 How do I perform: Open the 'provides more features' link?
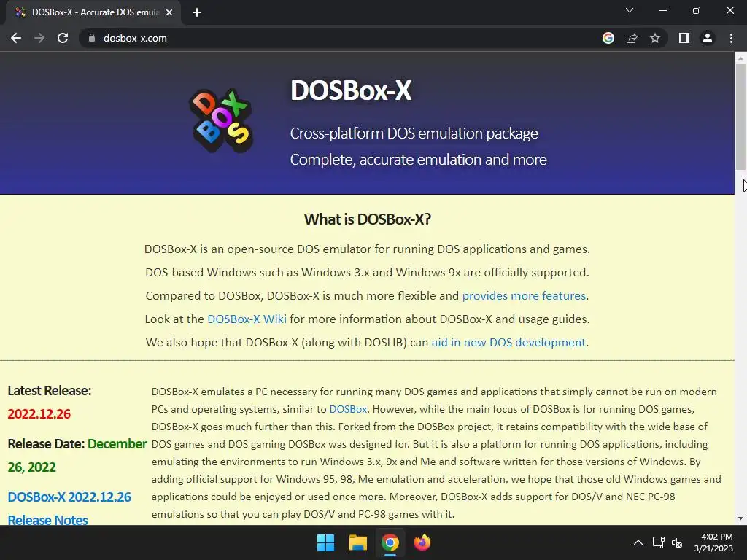click(x=524, y=296)
